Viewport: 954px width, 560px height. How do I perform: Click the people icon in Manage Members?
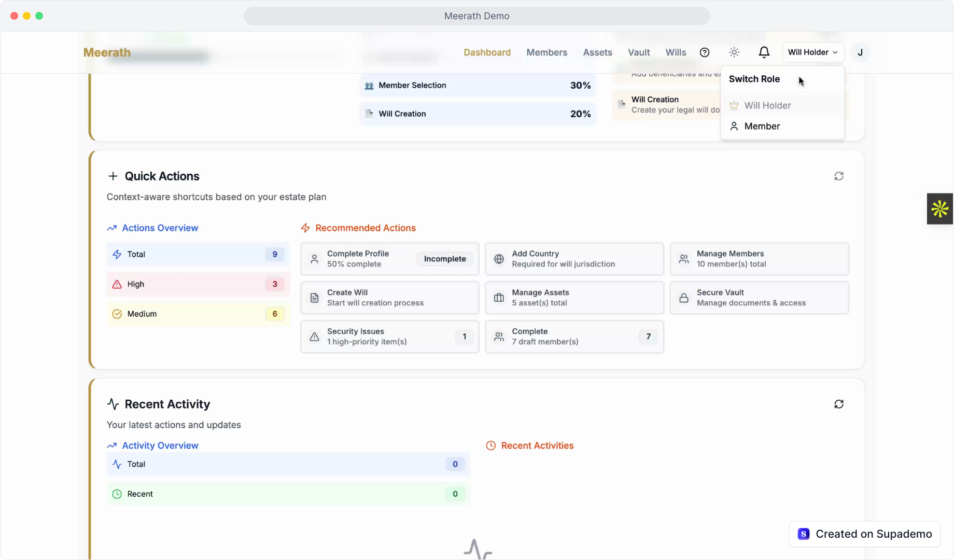684,259
